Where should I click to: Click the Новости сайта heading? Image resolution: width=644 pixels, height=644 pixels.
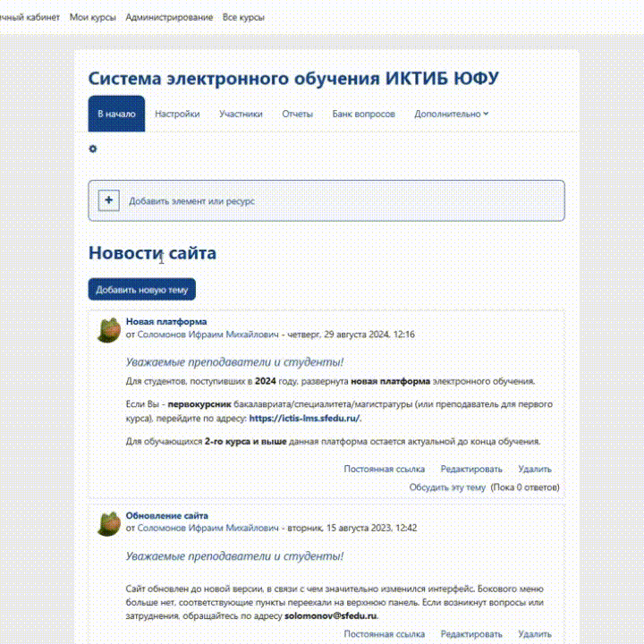(152, 253)
